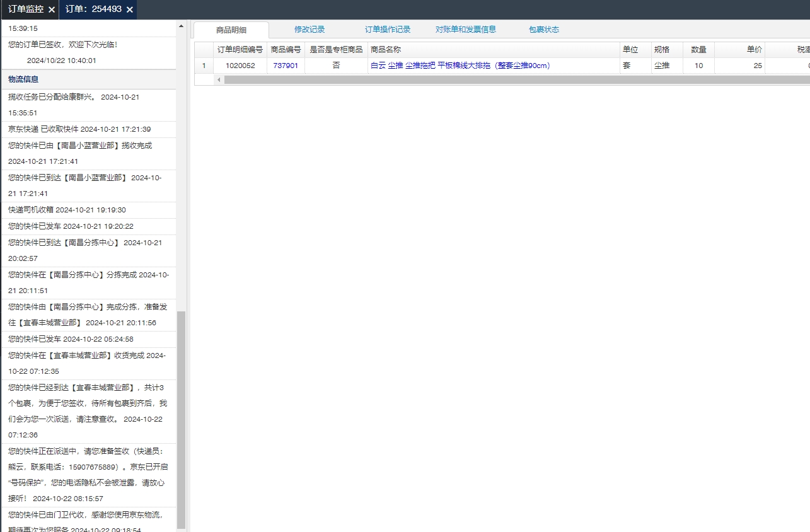Viewport: 810px width, 532px height.
Task: Click the 数量 column header
Action: click(698, 49)
